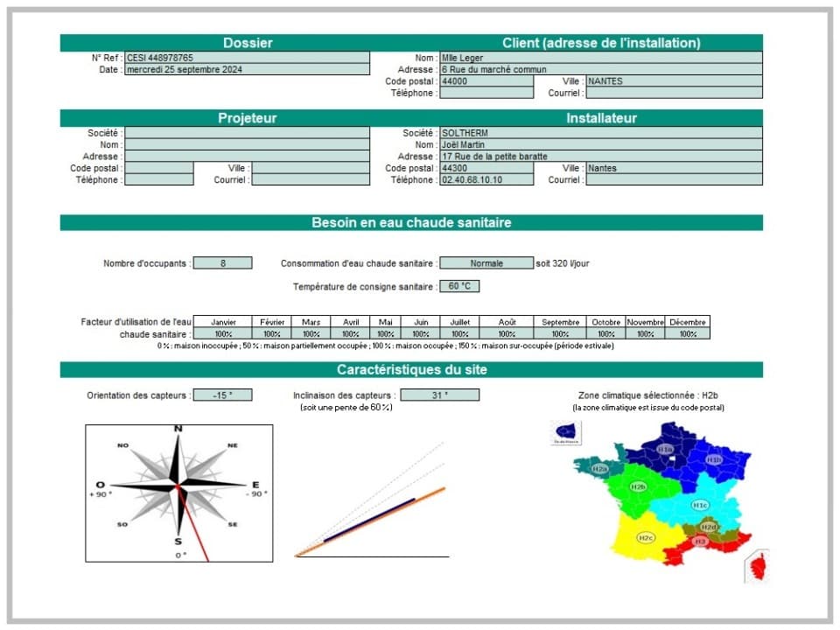Click the client's Courriel field
Image resolution: width=840 pixels, height=630 pixels.
click(674, 93)
